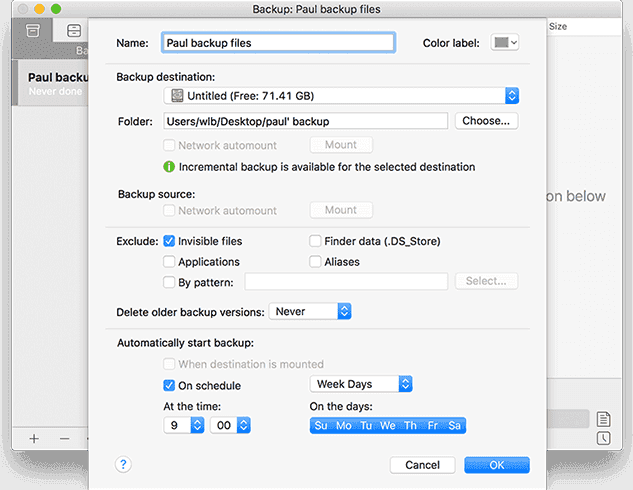
Task: Click the minus icon to remove backup
Action: coord(64,438)
